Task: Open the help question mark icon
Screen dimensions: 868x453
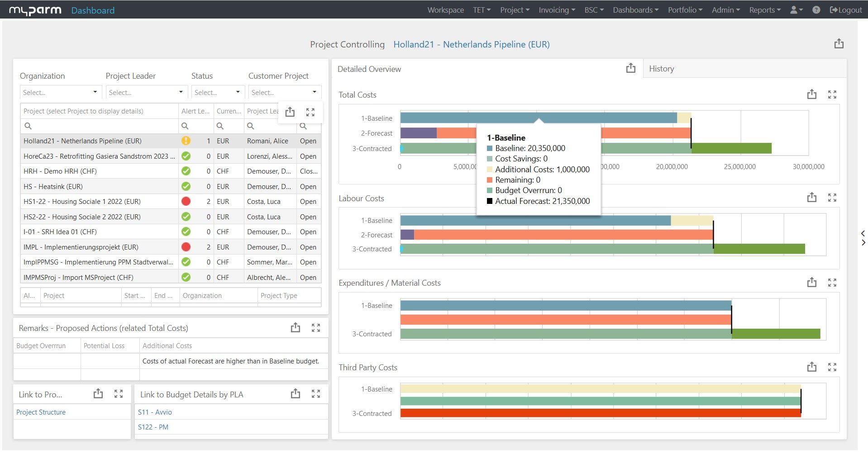Action: [816, 10]
